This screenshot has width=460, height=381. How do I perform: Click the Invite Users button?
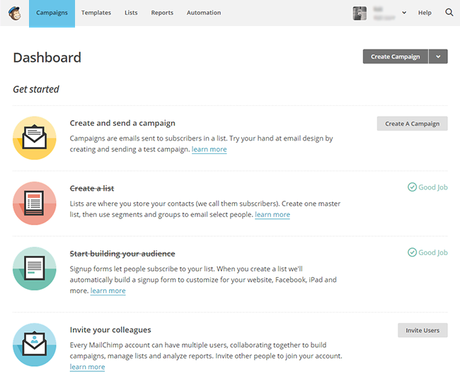(423, 330)
